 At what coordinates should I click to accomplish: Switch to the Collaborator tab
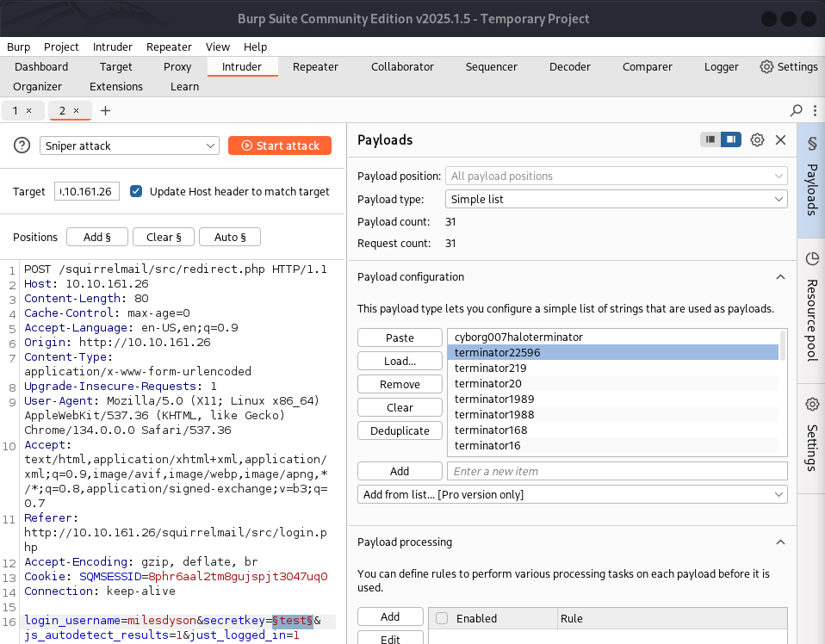(x=402, y=67)
